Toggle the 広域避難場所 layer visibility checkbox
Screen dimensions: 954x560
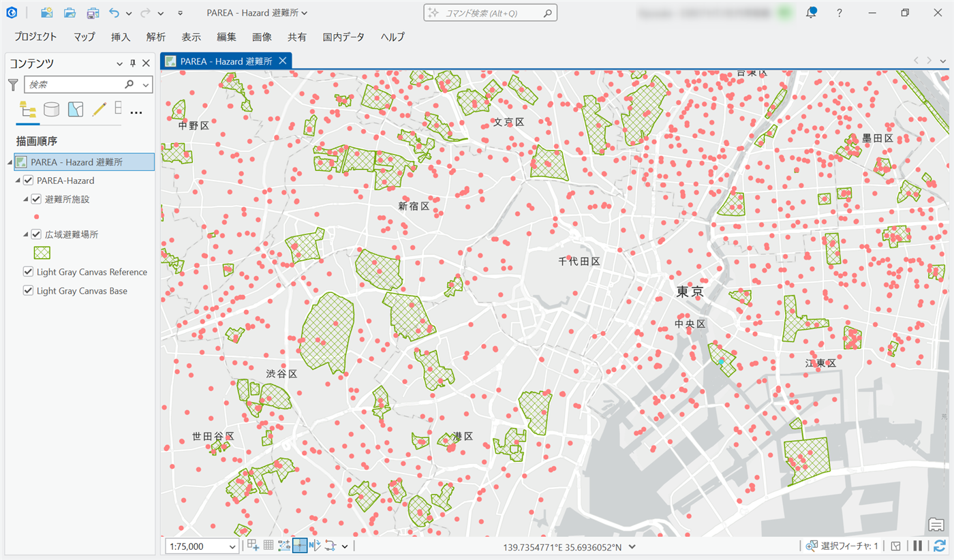[37, 234]
